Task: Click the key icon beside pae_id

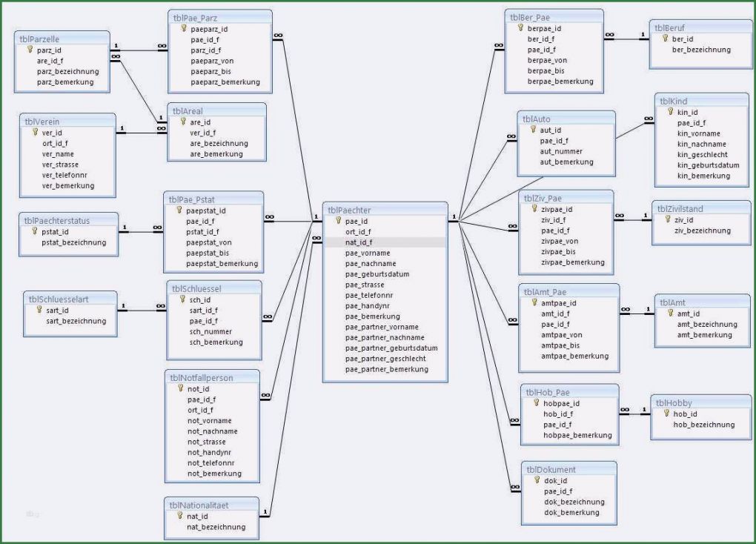Action: click(339, 221)
